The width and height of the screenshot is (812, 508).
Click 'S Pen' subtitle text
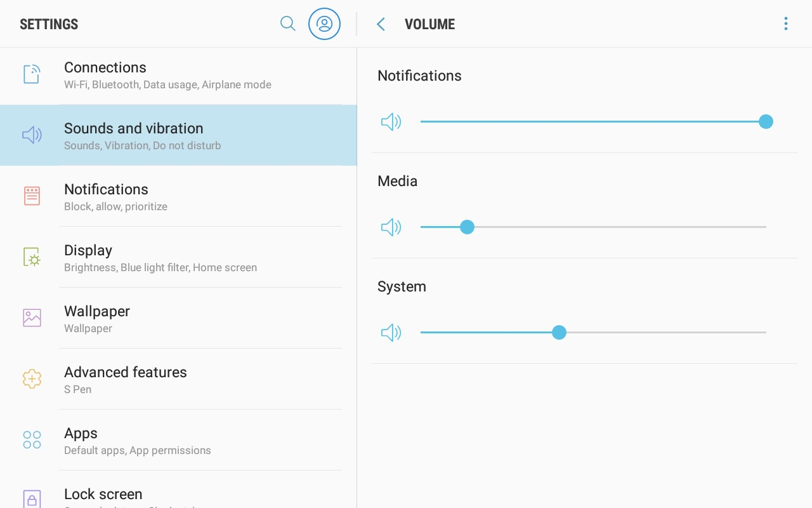pyautogui.click(x=77, y=389)
